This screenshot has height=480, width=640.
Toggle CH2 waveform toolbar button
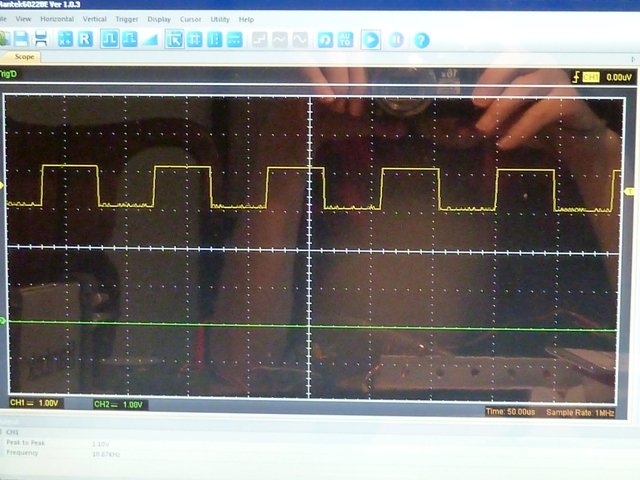(x=130, y=39)
